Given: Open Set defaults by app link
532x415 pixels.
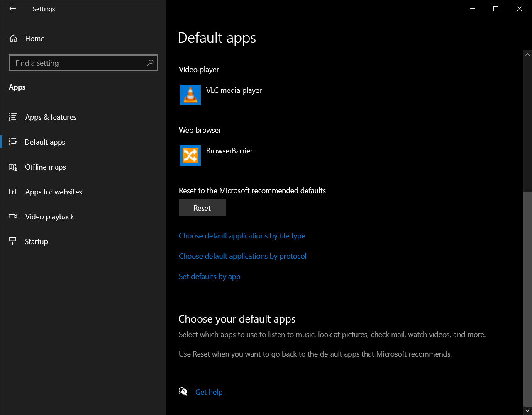Looking at the screenshot, I should pos(210,277).
